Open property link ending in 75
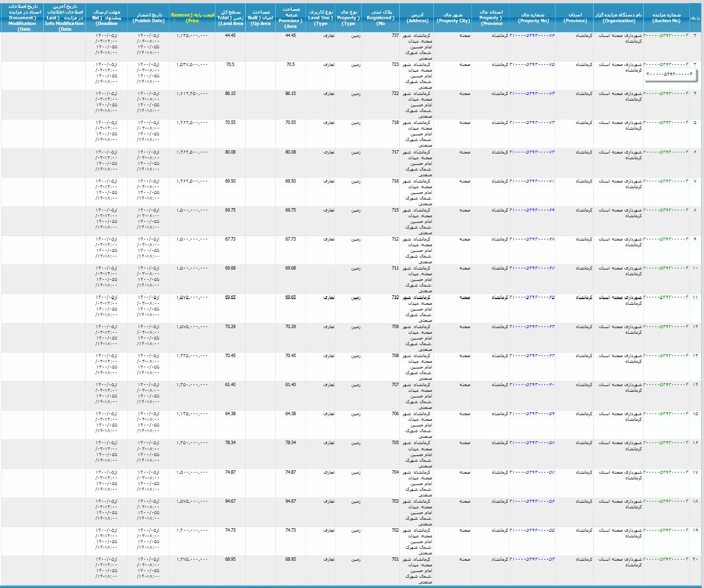704x588 pixels. (x=532, y=65)
